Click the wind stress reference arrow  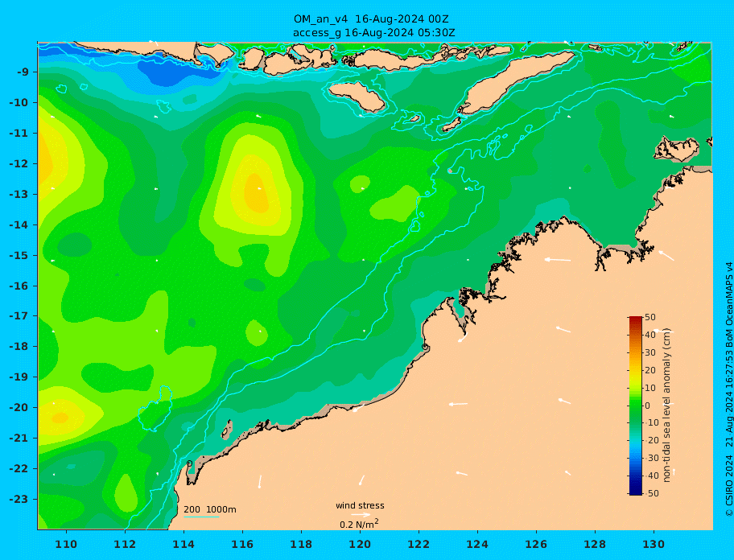point(361,515)
